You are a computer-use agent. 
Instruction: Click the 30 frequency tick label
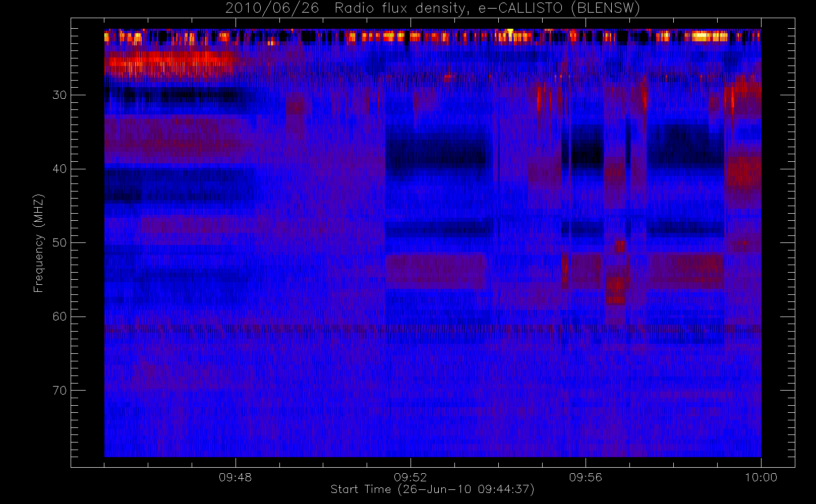coord(60,95)
